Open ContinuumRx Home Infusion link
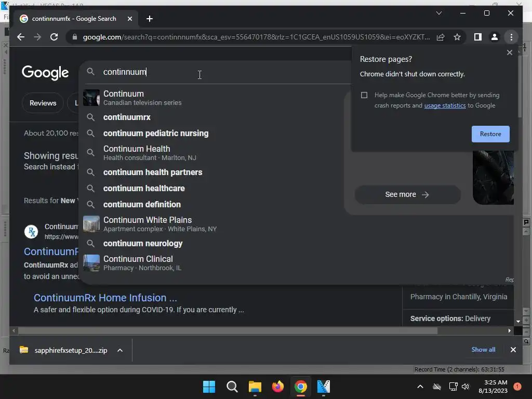Viewport: 532px width, 399px height. 105,298
